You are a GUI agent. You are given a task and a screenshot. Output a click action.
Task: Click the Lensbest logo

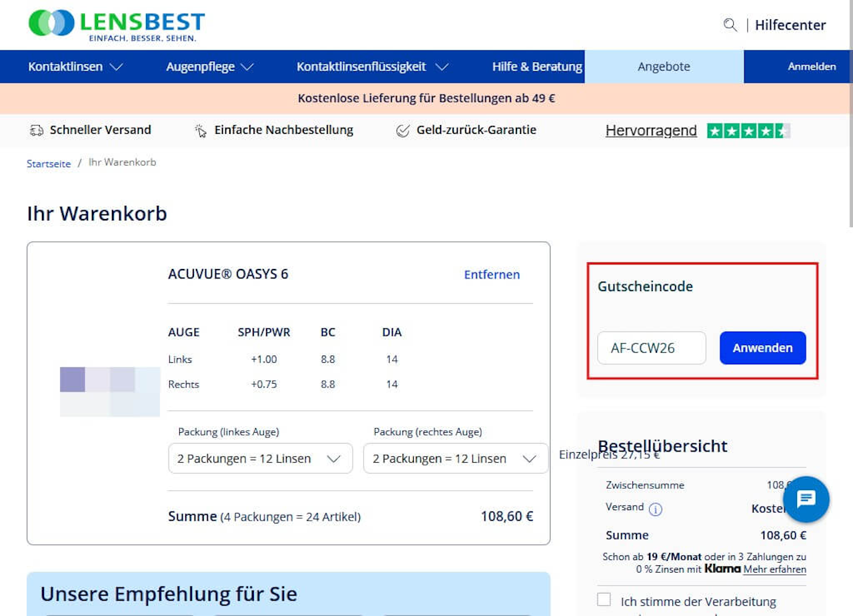(x=117, y=25)
